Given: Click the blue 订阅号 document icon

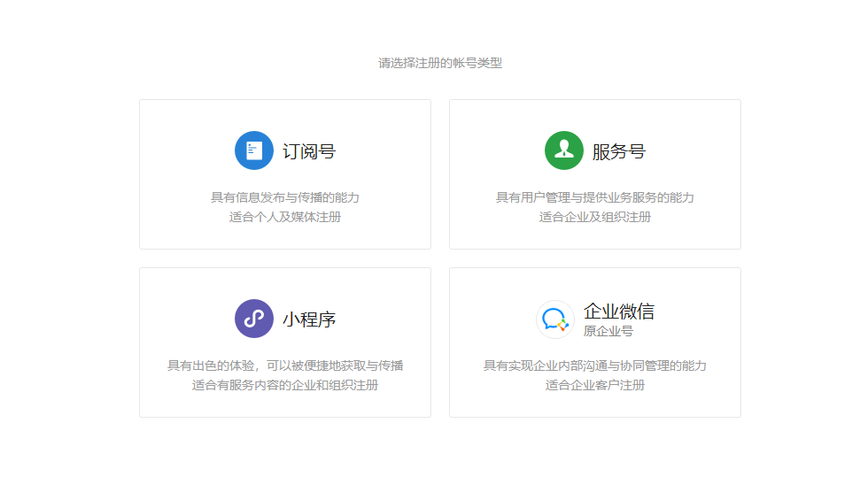Looking at the screenshot, I should pyautogui.click(x=254, y=150).
